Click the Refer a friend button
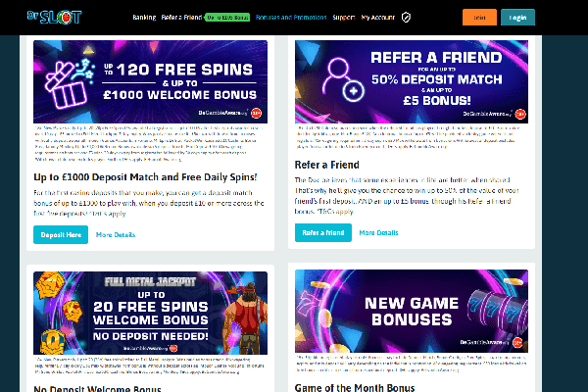This screenshot has width=588, height=392. pyautogui.click(x=323, y=232)
